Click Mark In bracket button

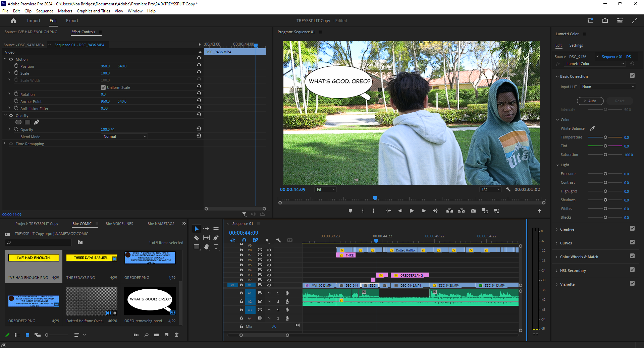coord(363,211)
